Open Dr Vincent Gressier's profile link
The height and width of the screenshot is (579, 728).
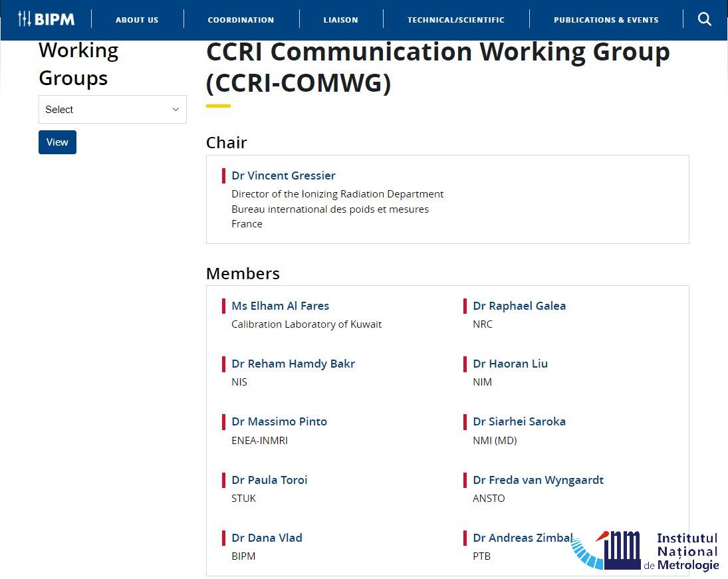pos(283,175)
